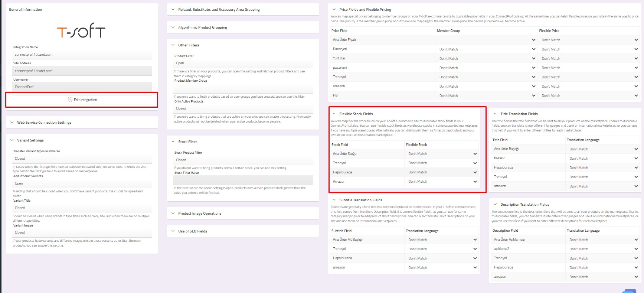
Task: Click the Integration Name input field
Action: click(82, 55)
